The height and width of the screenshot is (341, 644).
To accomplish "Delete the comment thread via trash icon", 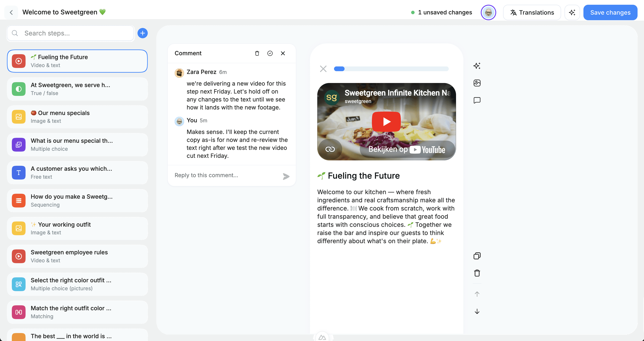I will pyautogui.click(x=257, y=53).
